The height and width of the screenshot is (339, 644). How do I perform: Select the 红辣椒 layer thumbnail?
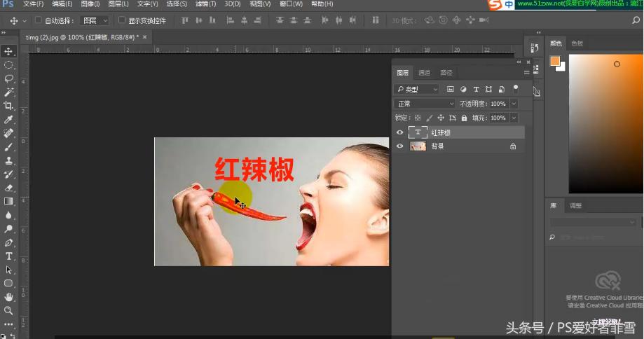pyautogui.click(x=418, y=132)
